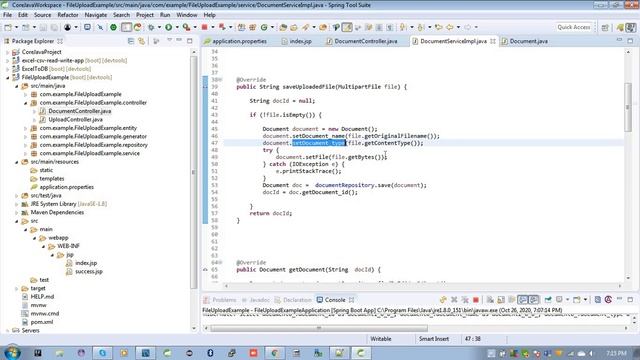Screen dimensions: 640x360
Task: Open the Debug button dropdown arrow
Action: click(159, 27)
